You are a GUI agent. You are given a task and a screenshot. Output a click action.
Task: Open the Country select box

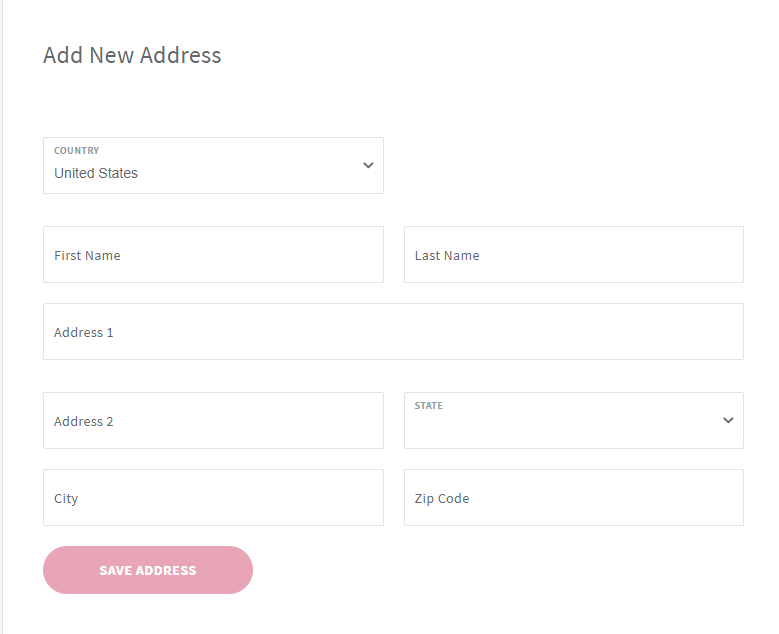(213, 165)
